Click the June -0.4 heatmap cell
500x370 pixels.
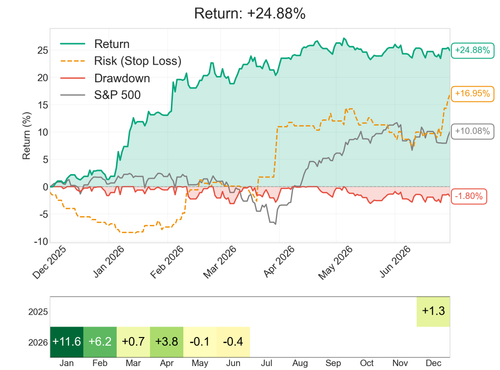[233, 342]
